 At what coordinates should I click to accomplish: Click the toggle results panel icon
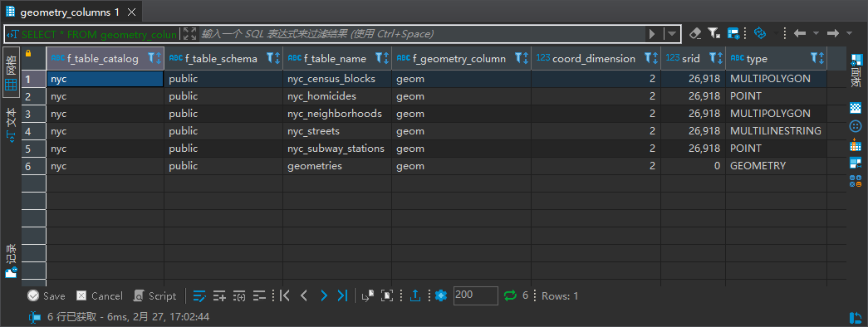pyautogui.click(x=368, y=296)
